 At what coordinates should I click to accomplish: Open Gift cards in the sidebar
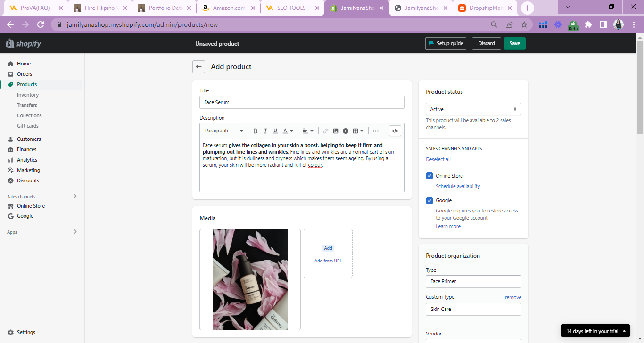pyautogui.click(x=28, y=126)
